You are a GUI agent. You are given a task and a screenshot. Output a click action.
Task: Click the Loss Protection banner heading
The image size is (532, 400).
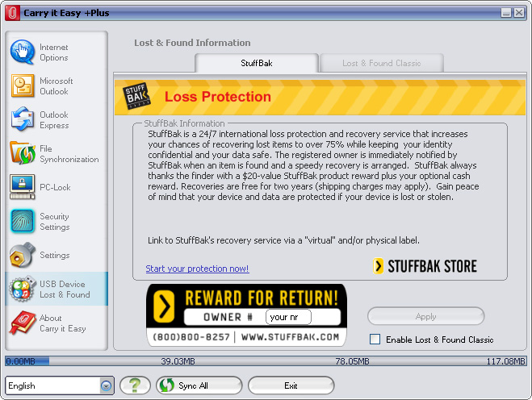pyautogui.click(x=218, y=97)
